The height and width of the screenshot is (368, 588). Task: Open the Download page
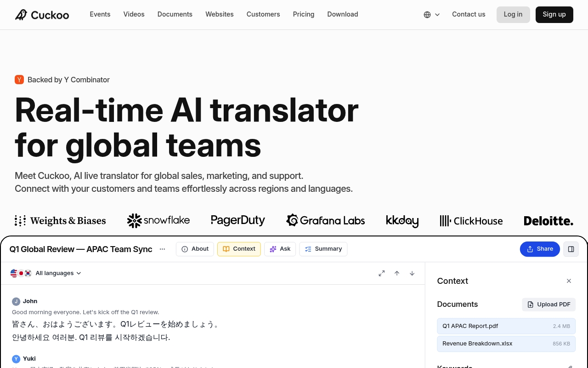tap(343, 14)
